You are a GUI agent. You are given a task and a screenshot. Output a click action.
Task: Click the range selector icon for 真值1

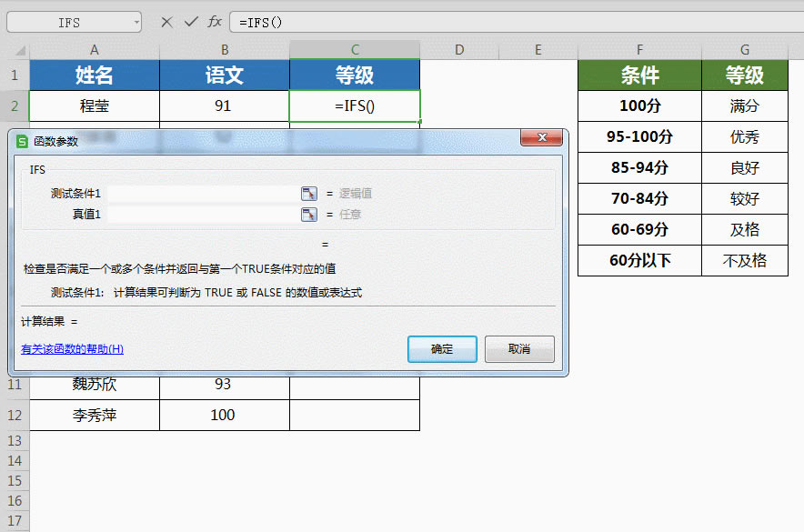click(x=308, y=215)
